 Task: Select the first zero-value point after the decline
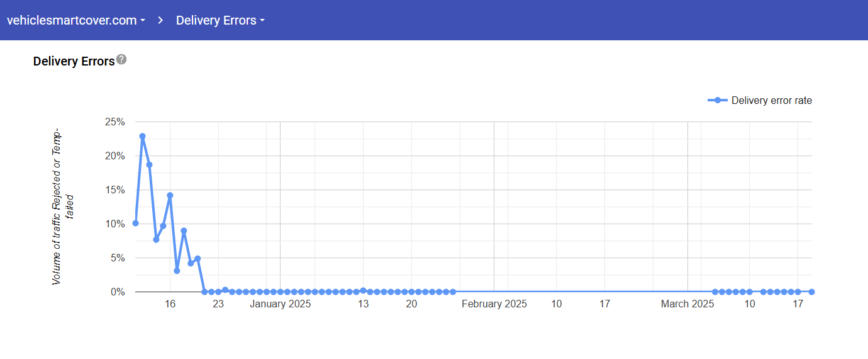point(204,292)
